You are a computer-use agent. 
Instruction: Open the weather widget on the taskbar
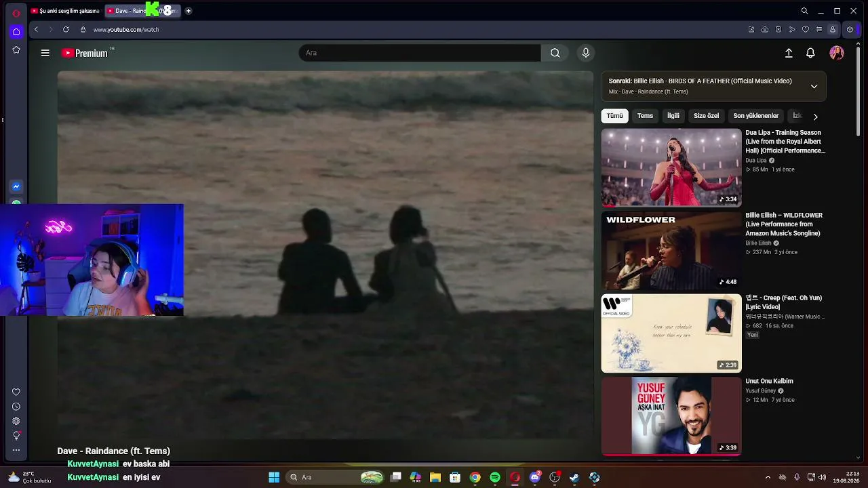(x=30, y=477)
